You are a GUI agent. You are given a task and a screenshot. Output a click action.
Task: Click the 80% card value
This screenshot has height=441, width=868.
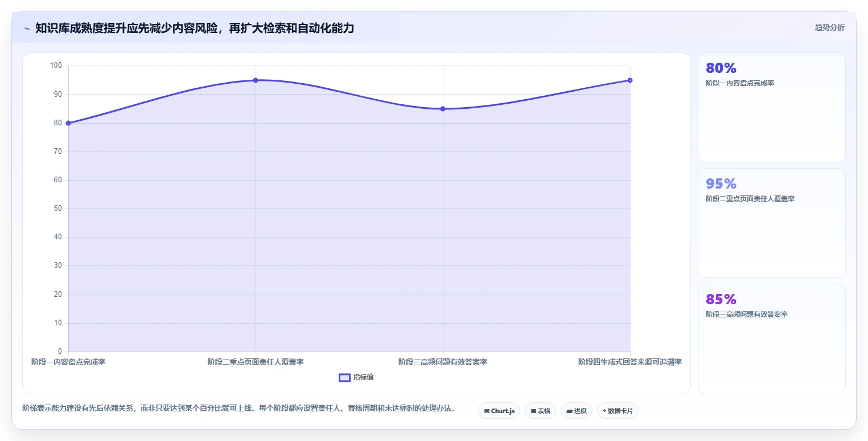point(721,68)
